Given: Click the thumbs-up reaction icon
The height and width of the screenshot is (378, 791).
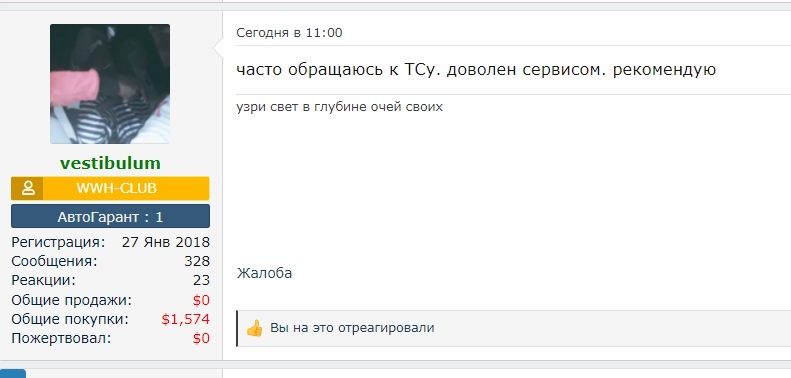Looking at the screenshot, I should pos(254,328).
